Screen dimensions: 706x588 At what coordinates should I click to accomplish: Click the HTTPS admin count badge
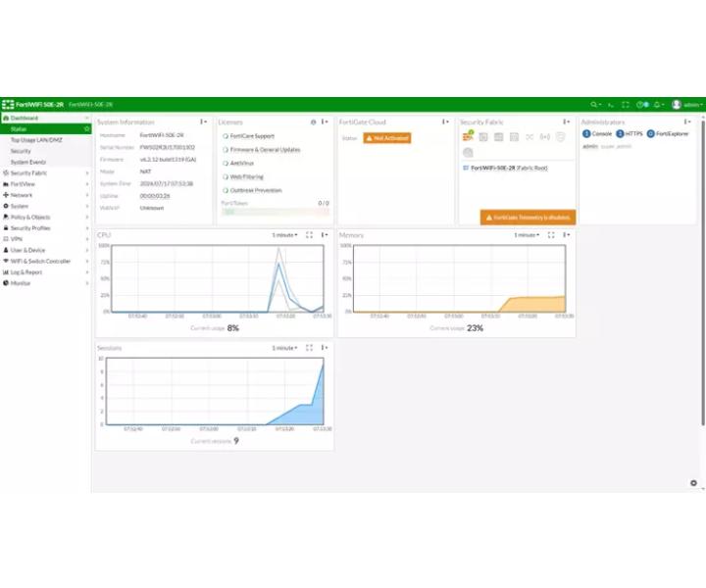click(620, 133)
